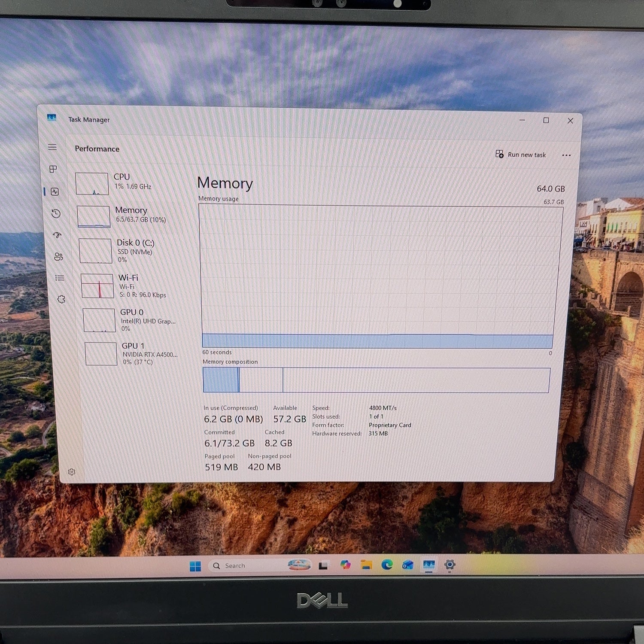Click the 60 seconds graph label
Screen dimensions: 644x644
[x=217, y=352]
